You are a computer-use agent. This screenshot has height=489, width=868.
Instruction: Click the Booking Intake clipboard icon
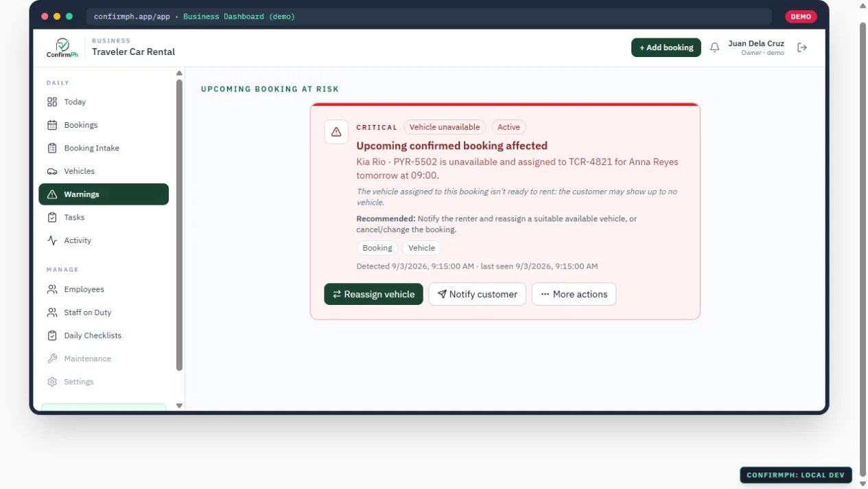pyautogui.click(x=52, y=148)
